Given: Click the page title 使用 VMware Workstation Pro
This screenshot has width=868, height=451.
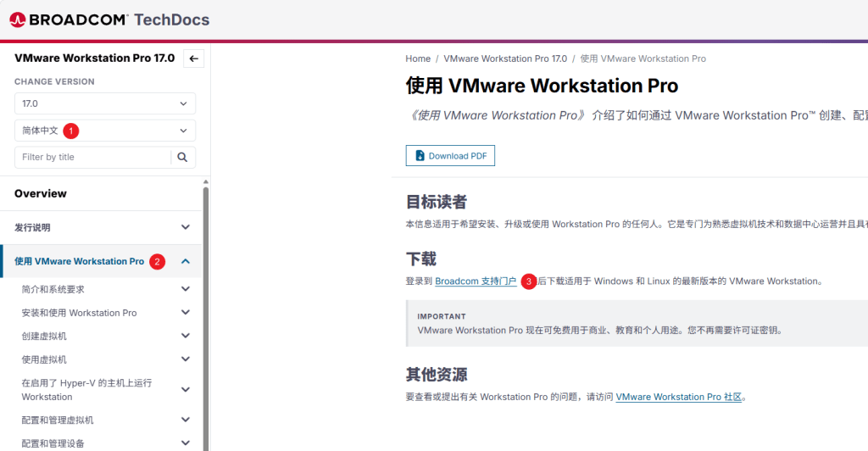Looking at the screenshot, I should pos(542,86).
